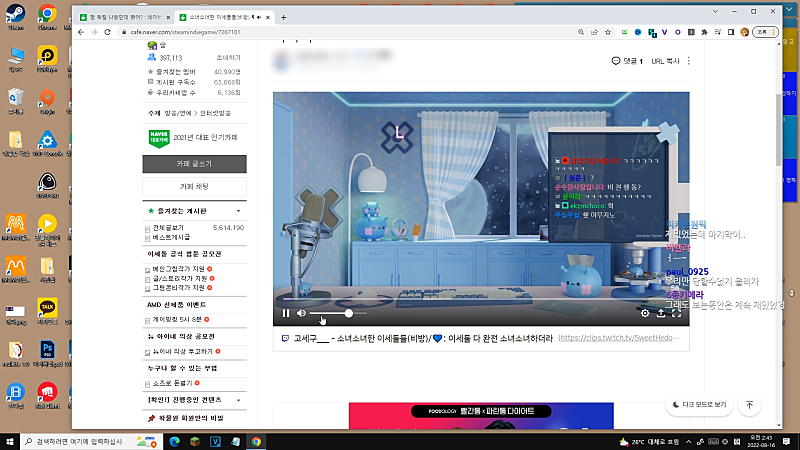This screenshot has width=800, height=450.
Task: Open the 메인그림작가 지원 board
Action: coord(179,269)
